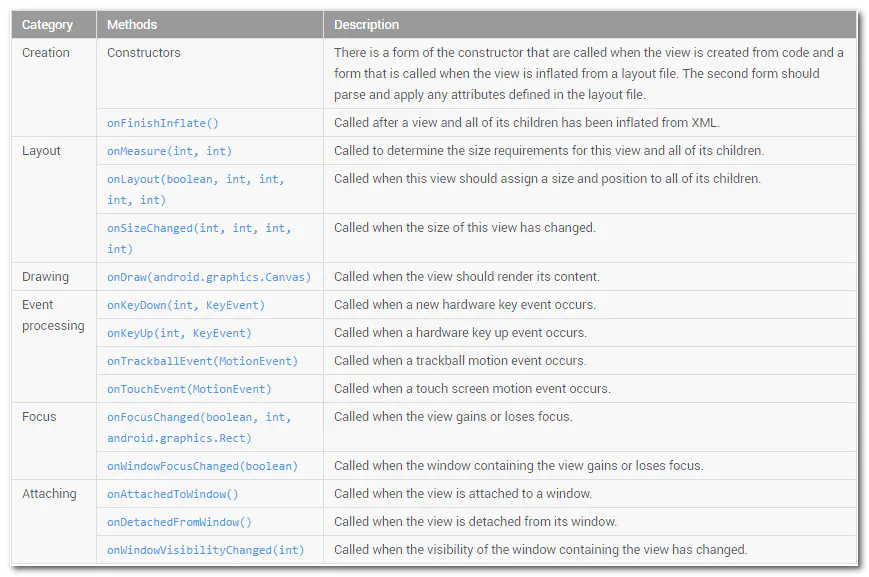869x577 pixels.
Task: Click the onDraw(android.graphics.Canvas) link
Action: pos(209,277)
